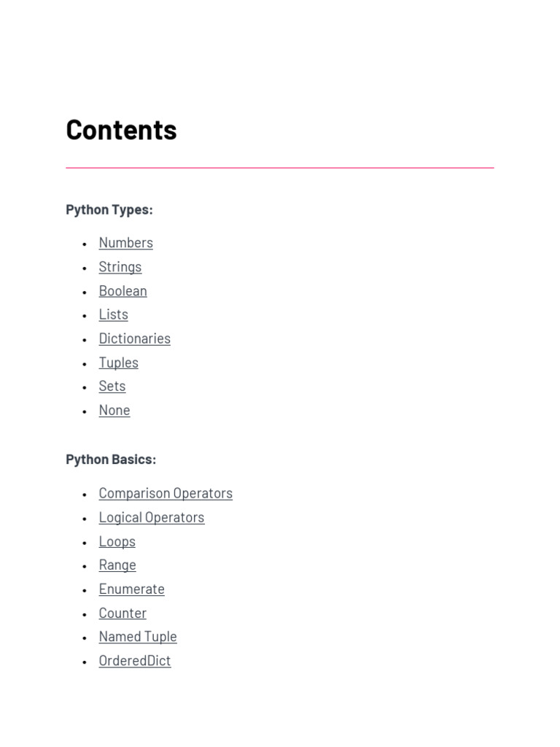Select the Counter link
Image resolution: width=560 pixels, height=747 pixels.
[x=122, y=613]
